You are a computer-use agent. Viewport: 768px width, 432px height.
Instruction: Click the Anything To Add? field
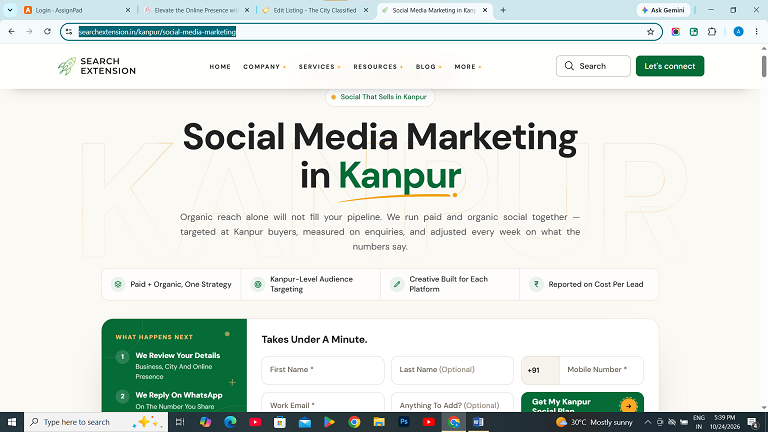(452, 403)
